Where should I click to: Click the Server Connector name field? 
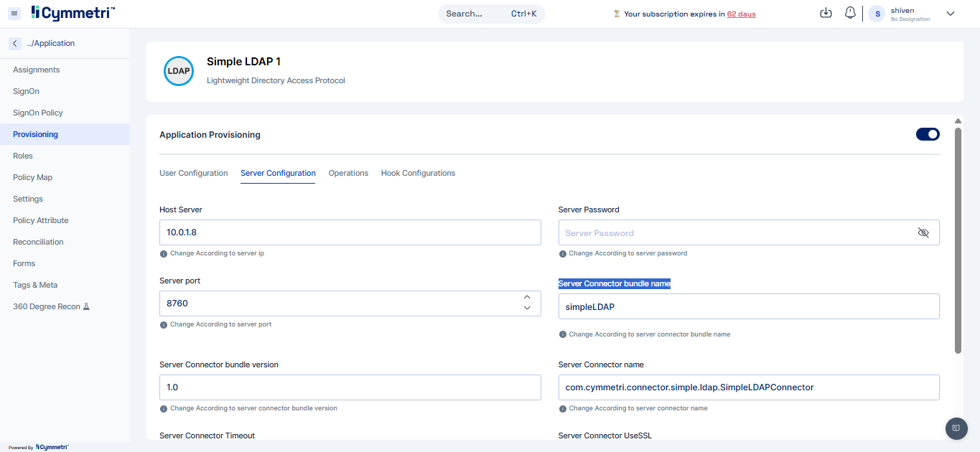(x=749, y=387)
